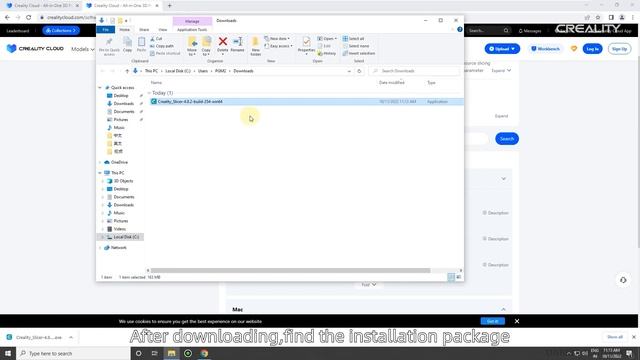The height and width of the screenshot is (360, 640).
Task: Open the File menu in Explorer
Action: 106,30
